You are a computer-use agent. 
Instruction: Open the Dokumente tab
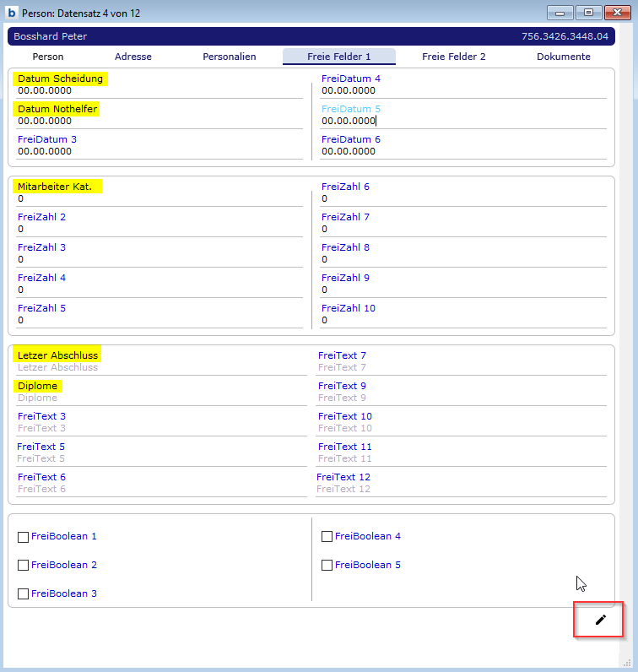pos(564,57)
